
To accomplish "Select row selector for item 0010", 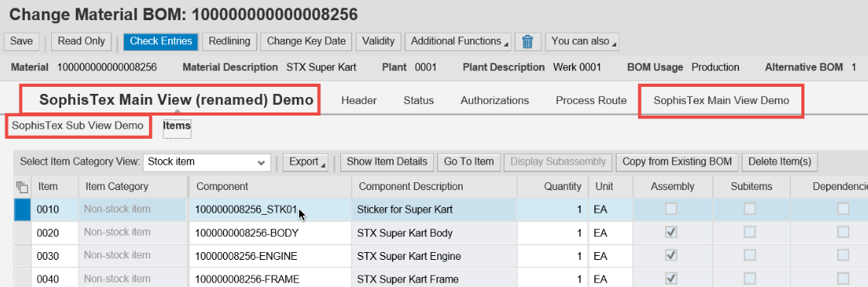I will (x=22, y=209).
